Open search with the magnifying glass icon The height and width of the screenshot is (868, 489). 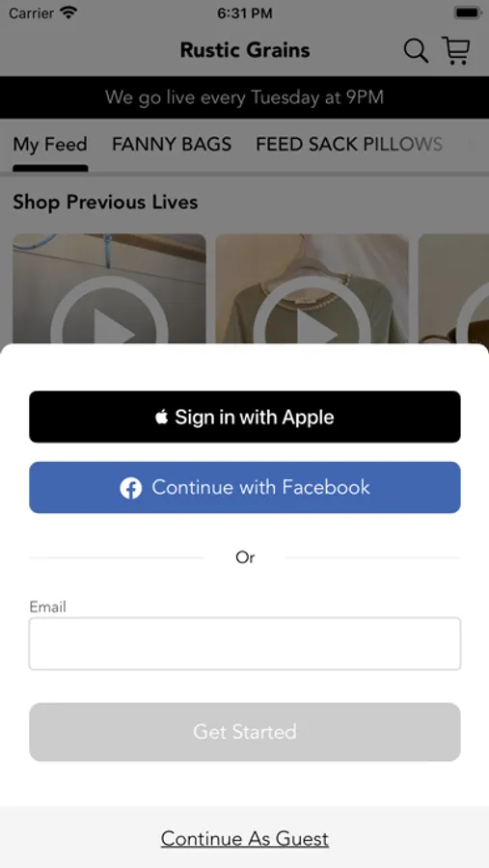point(416,51)
